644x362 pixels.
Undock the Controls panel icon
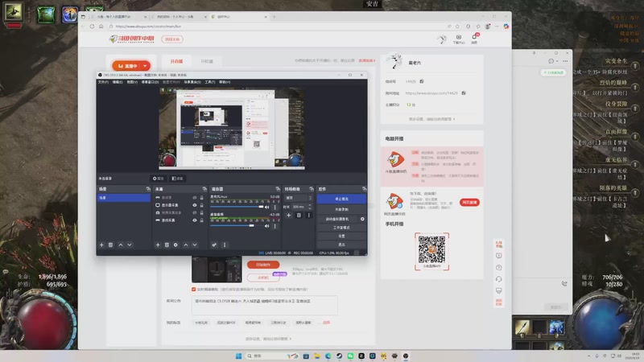[364, 189]
